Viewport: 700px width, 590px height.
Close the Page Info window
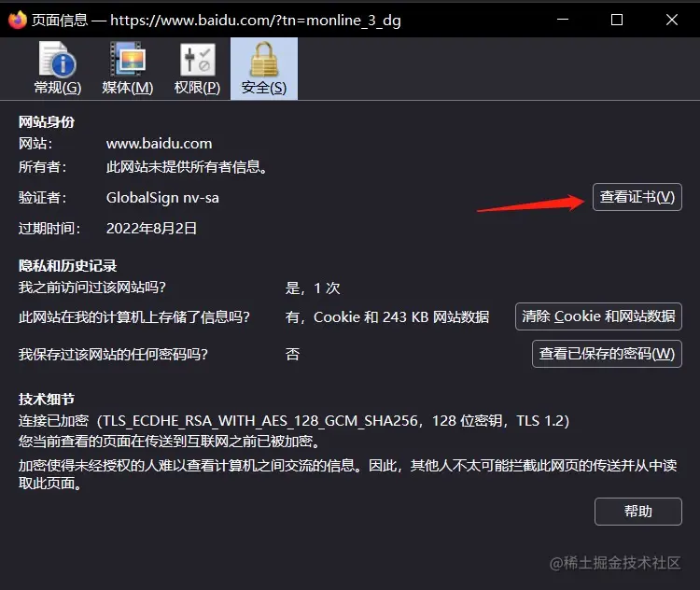(672, 20)
